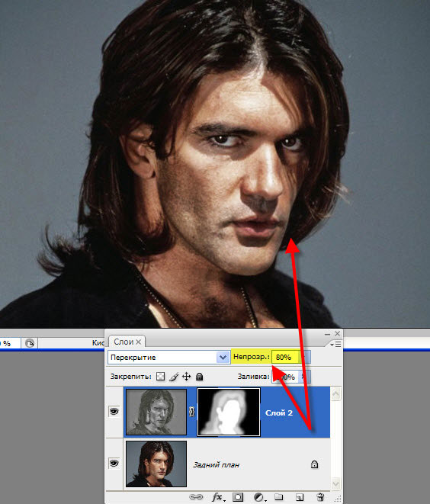Toggle lock position move icon
This screenshot has height=504, width=430.
[186, 377]
